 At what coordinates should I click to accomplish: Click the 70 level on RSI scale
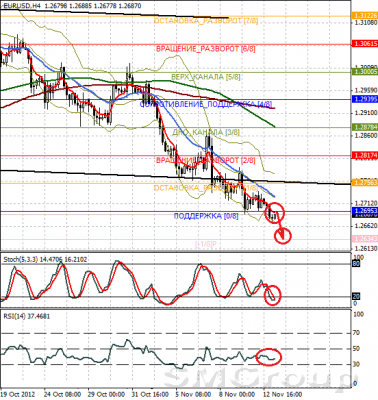[357, 333]
